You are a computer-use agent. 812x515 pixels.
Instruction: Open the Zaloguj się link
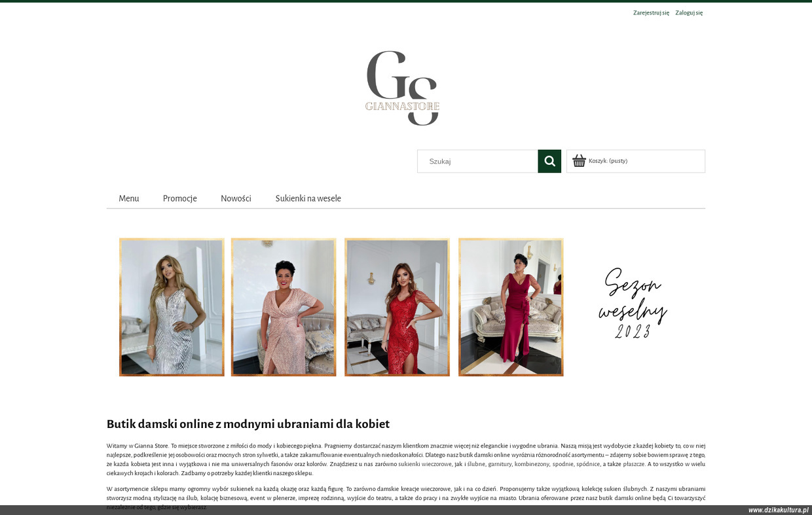pyautogui.click(x=689, y=12)
